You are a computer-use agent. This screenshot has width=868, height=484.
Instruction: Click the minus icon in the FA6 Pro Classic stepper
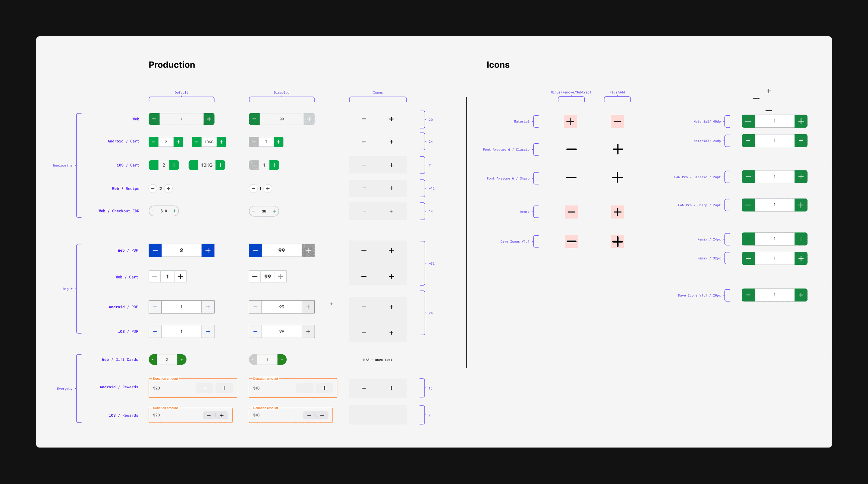tap(748, 177)
